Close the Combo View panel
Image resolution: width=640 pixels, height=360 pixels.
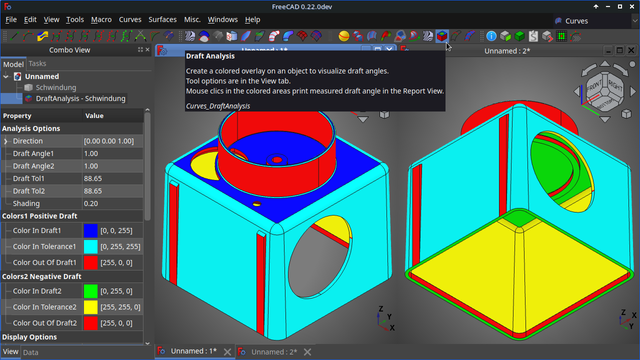tap(148, 50)
